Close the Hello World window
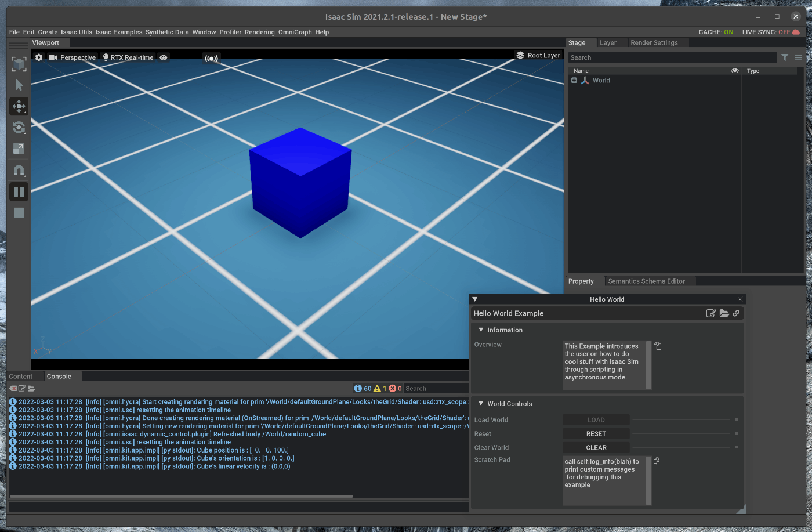 pyautogui.click(x=740, y=299)
